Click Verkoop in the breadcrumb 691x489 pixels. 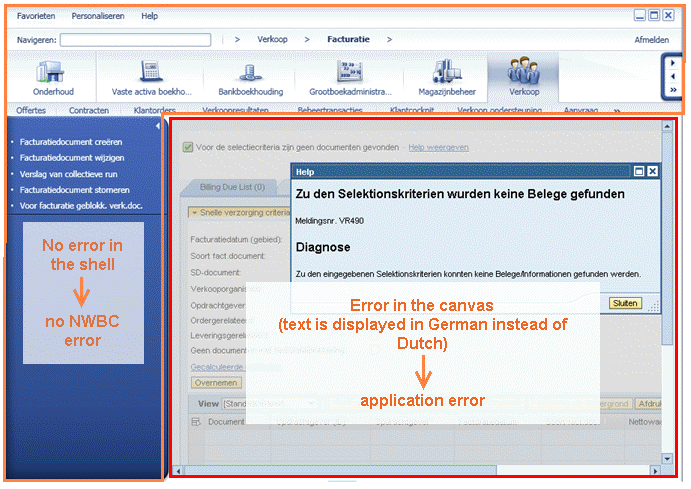pos(272,39)
